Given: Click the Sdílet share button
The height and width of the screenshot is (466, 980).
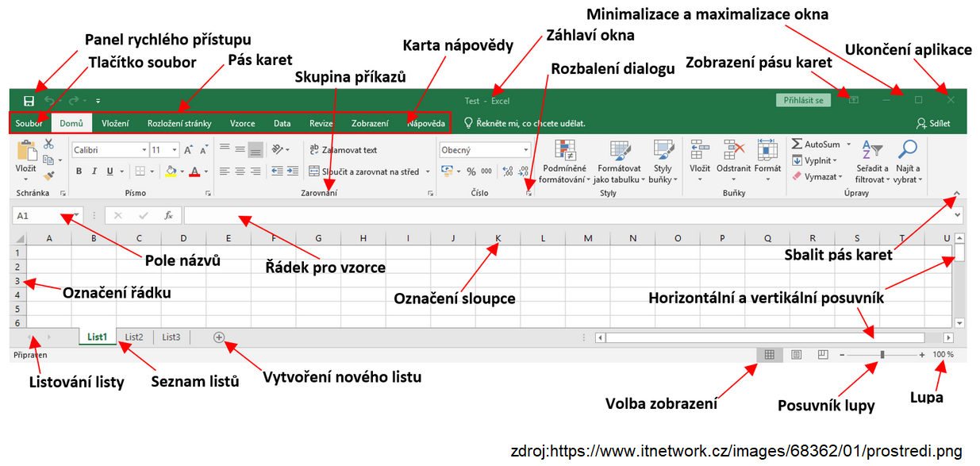Looking at the screenshot, I should 932,124.
